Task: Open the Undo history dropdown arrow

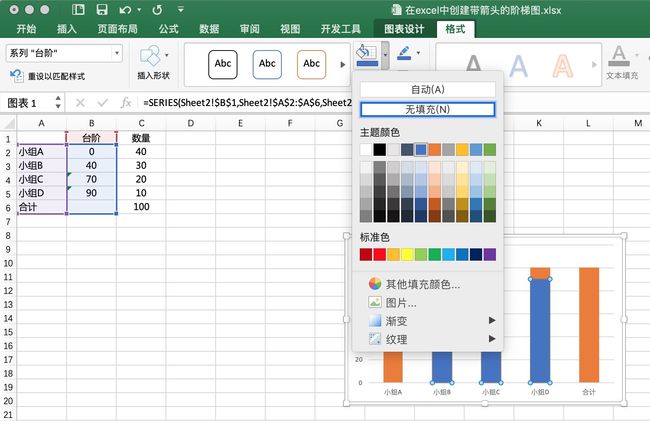Action: (139, 10)
